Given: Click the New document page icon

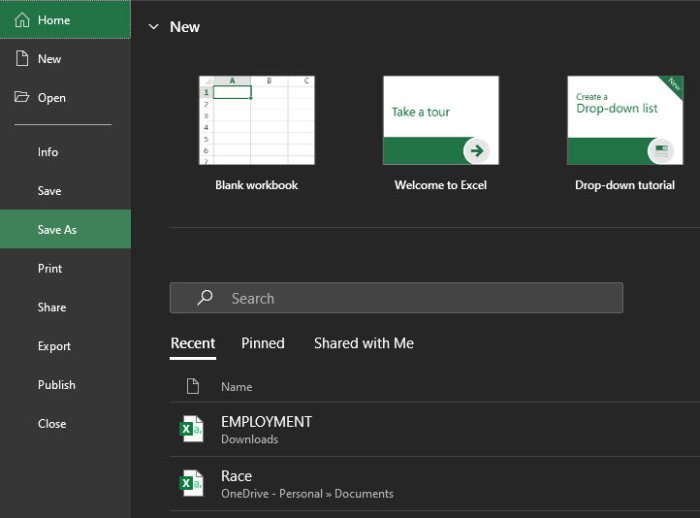Looking at the screenshot, I should [x=22, y=59].
